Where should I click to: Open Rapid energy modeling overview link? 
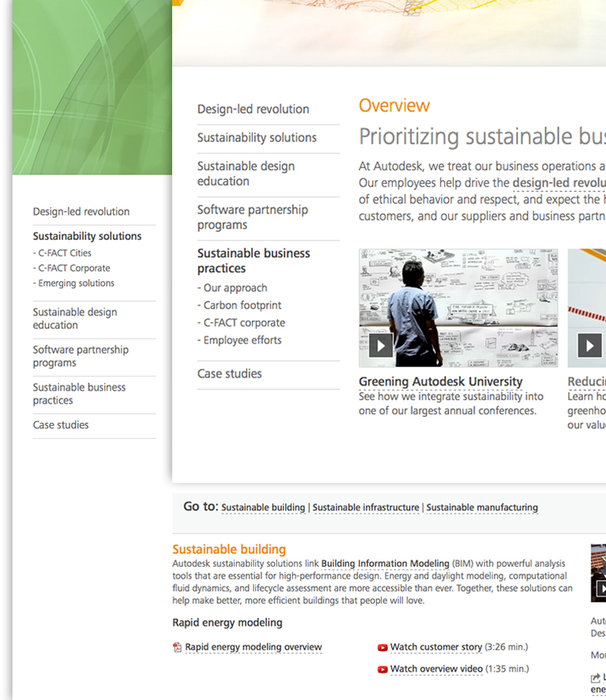click(253, 648)
